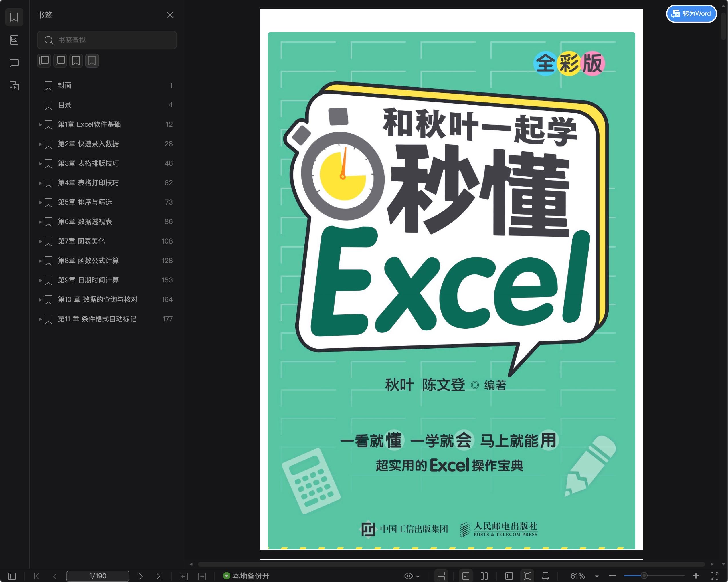
Task: Open the bookmarks panel icon in sidebar
Action: click(x=14, y=17)
